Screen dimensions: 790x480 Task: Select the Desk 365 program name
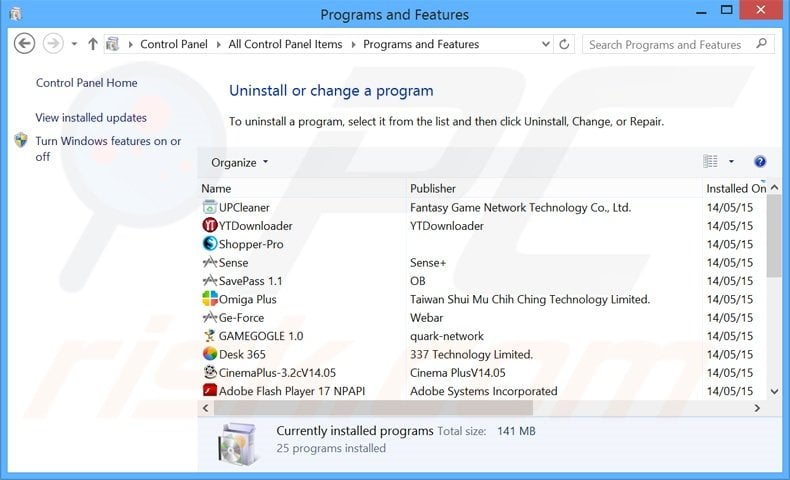tap(242, 354)
